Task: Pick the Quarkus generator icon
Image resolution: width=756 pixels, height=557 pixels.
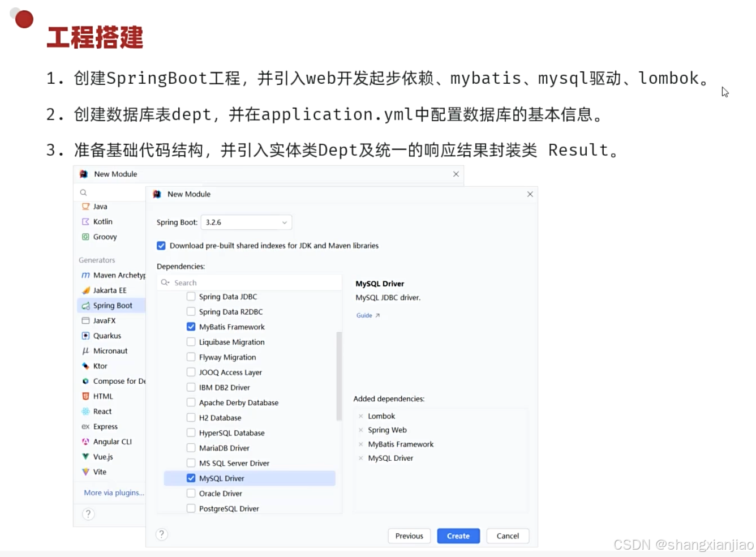Action: click(85, 336)
